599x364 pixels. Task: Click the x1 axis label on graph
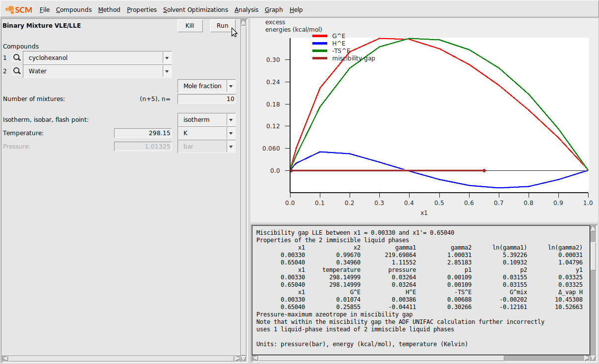[x=424, y=213]
